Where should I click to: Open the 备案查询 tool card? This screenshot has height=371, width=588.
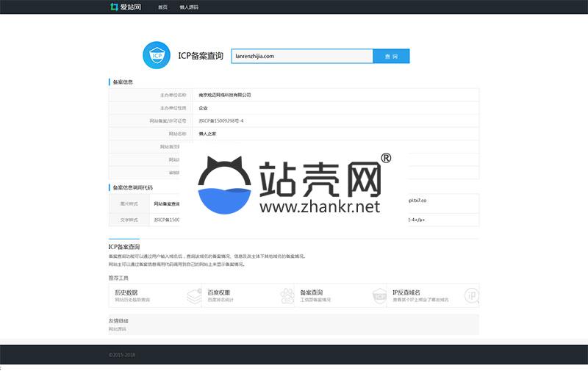click(340, 295)
